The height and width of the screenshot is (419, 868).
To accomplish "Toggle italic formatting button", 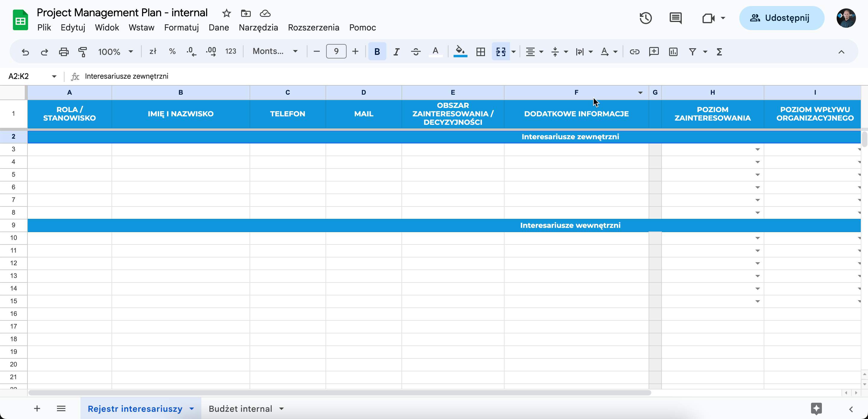I will 396,52.
